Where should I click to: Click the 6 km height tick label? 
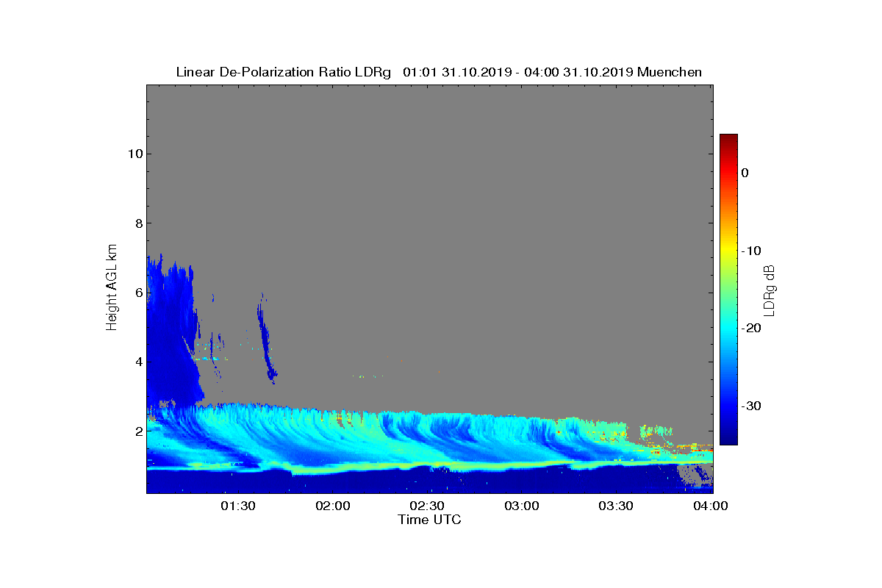pyautogui.click(x=137, y=293)
